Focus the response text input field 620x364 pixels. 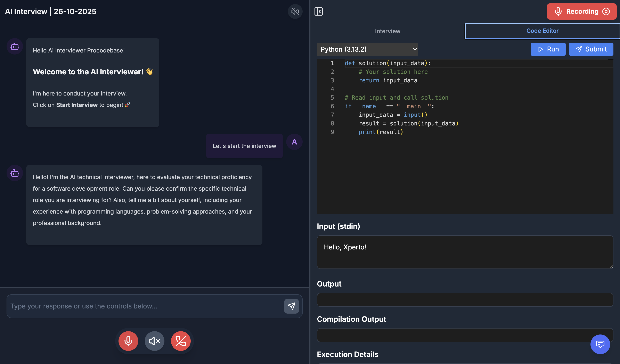(x=145, y=306)
